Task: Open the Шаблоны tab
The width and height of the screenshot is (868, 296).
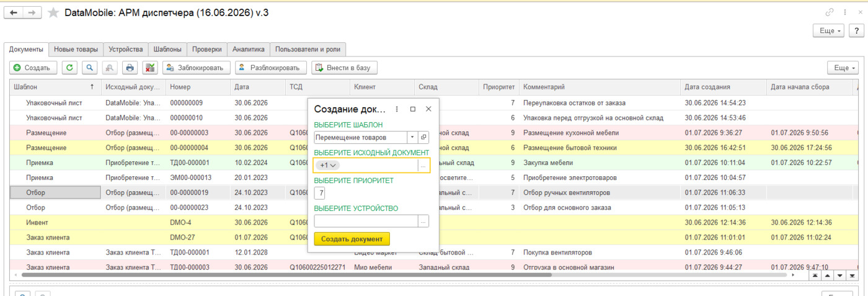Action: tap(168, 49)
